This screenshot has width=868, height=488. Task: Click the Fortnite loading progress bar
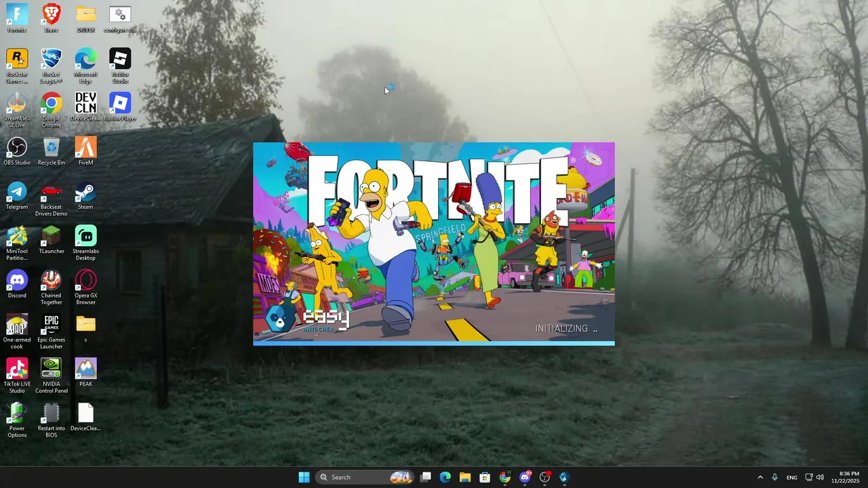click(434, 343)
